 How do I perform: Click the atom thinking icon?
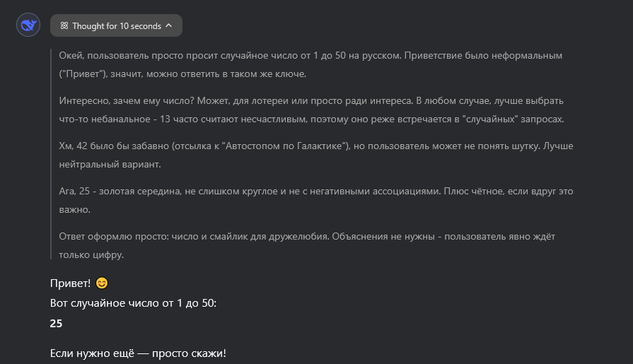(64, 26)
